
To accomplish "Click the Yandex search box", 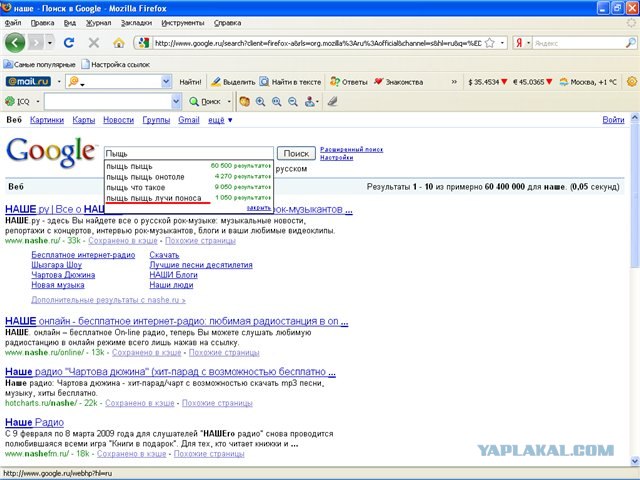I will coord(579,43).
